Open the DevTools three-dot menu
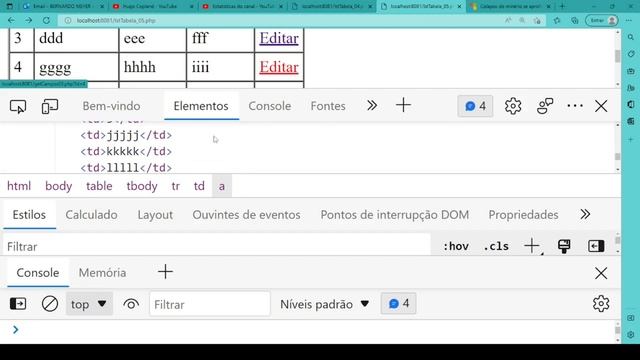This screenshot has height=360, width=640. (x=575, y=106)
